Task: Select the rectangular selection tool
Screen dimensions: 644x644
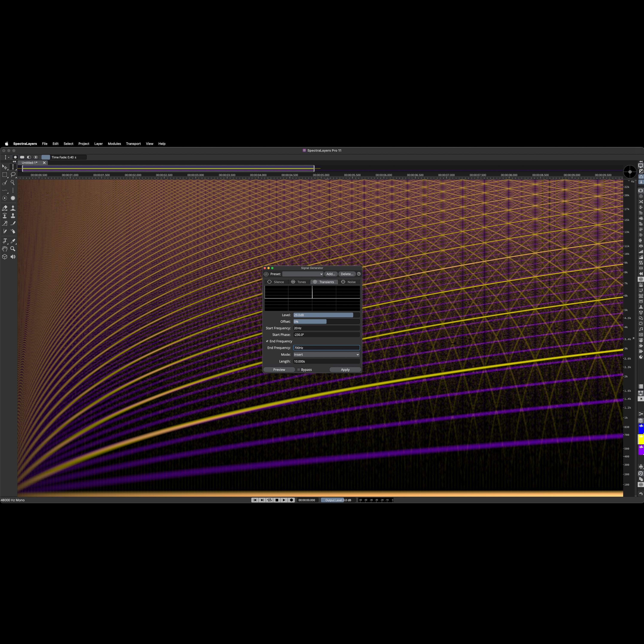Action: 5,175
